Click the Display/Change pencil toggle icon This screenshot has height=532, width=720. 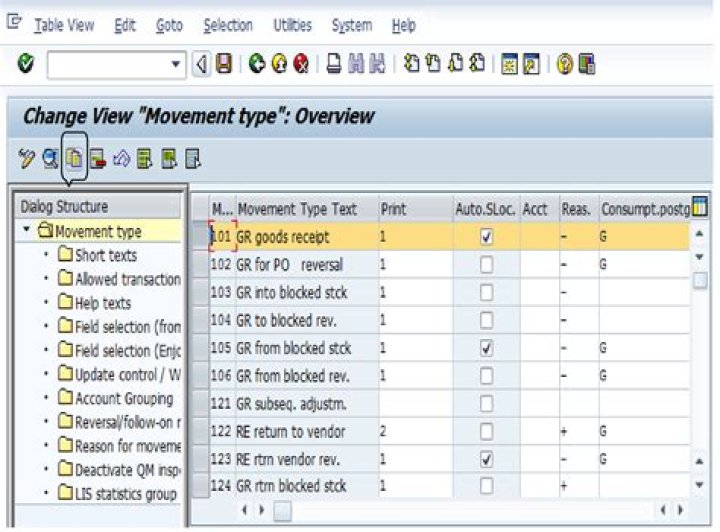(x=27, y=159)
